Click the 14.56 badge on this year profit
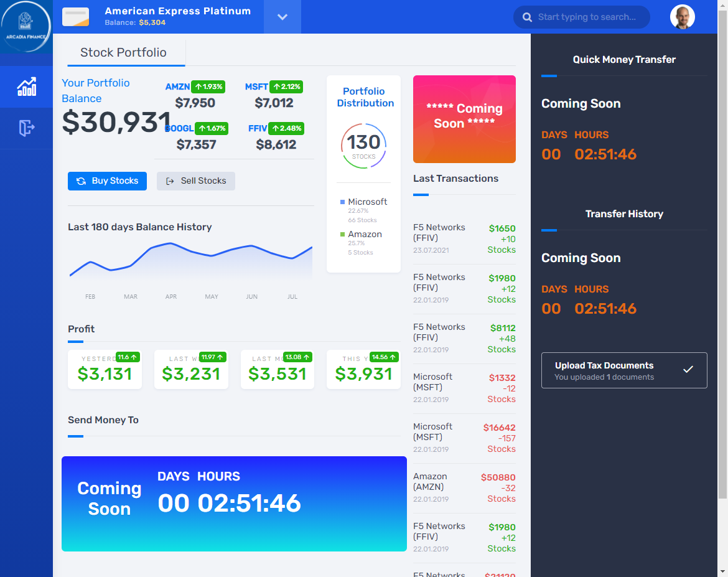The width and height of the screenshot is (728, 577). (385, 357)
